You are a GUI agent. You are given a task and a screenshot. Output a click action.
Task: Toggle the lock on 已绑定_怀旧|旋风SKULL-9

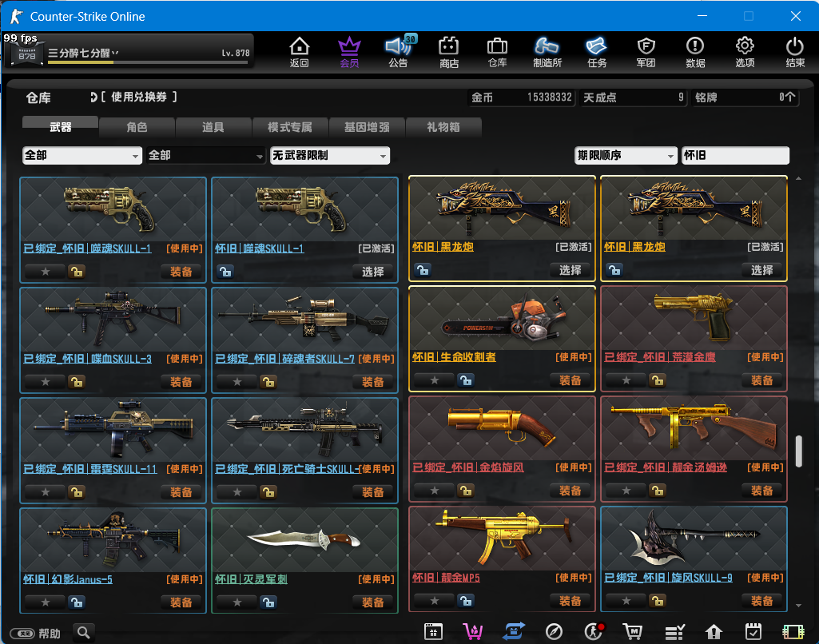pos(658,601)
